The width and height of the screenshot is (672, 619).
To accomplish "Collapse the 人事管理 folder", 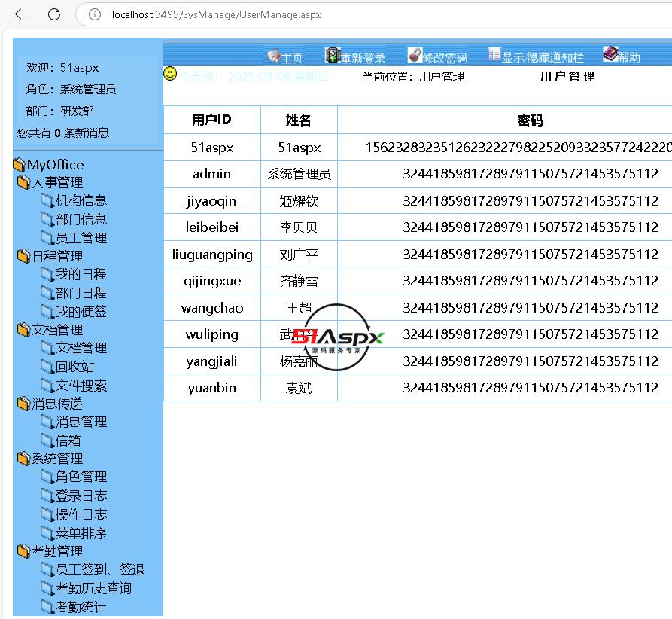I will point(24,182).
